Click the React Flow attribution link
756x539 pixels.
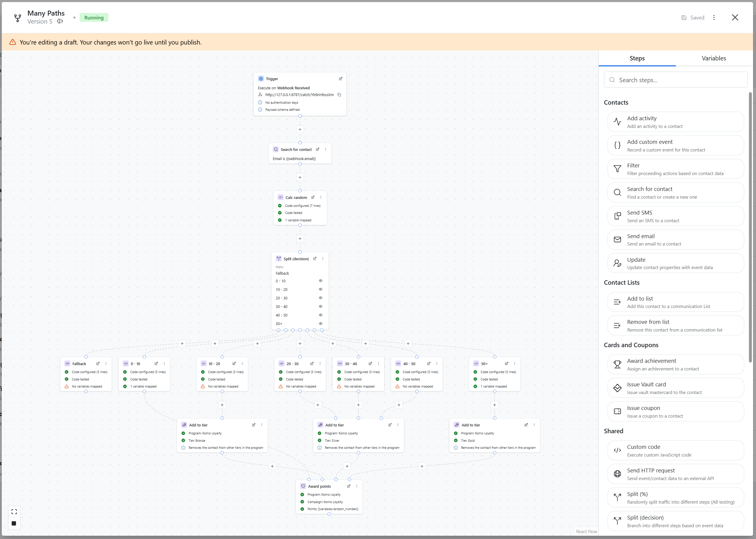point(586,531)
